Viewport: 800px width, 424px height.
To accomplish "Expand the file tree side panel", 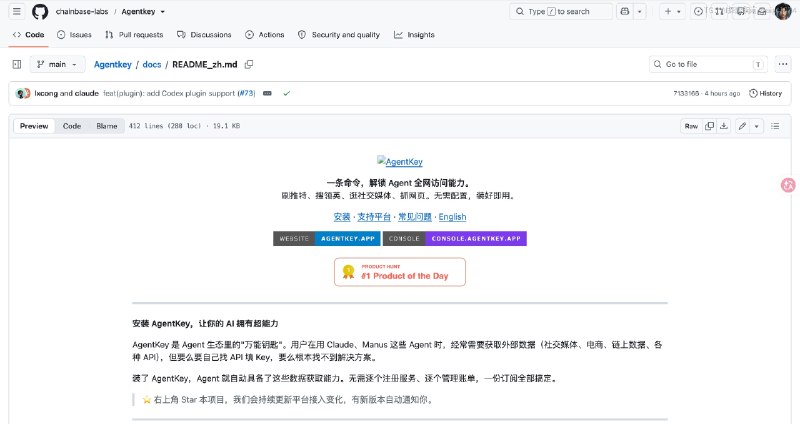I will pyautogui.click(x=17, y=64).
